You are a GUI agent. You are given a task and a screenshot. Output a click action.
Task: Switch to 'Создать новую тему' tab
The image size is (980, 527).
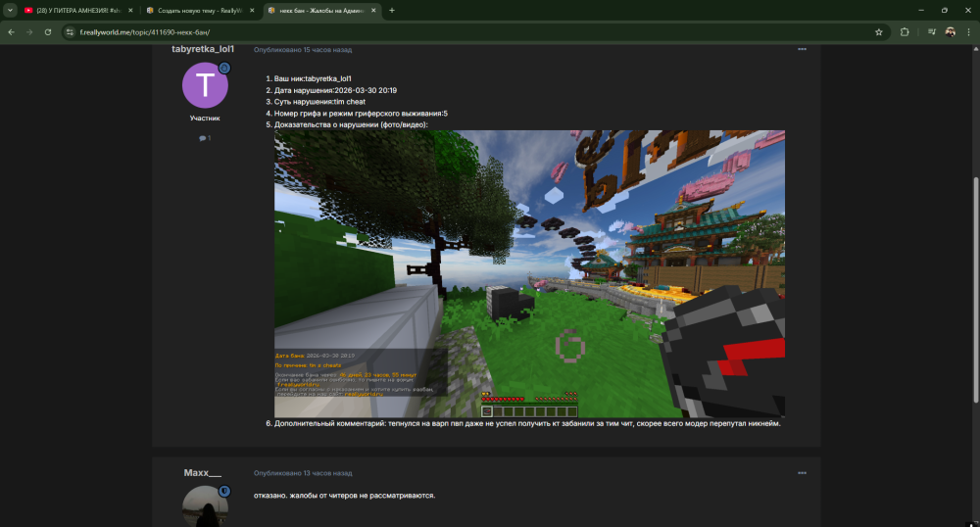pos(199,11)
